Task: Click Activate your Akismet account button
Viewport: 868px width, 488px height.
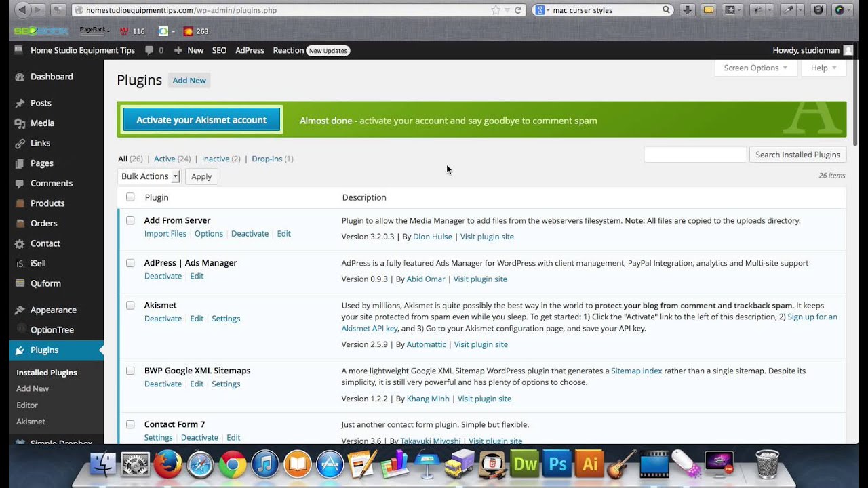Action: (201, 120)
